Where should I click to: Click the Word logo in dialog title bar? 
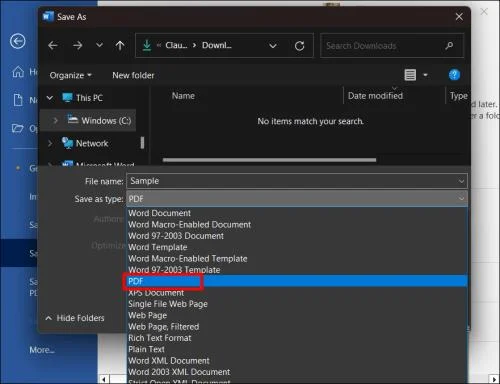(x=48, y=16)
